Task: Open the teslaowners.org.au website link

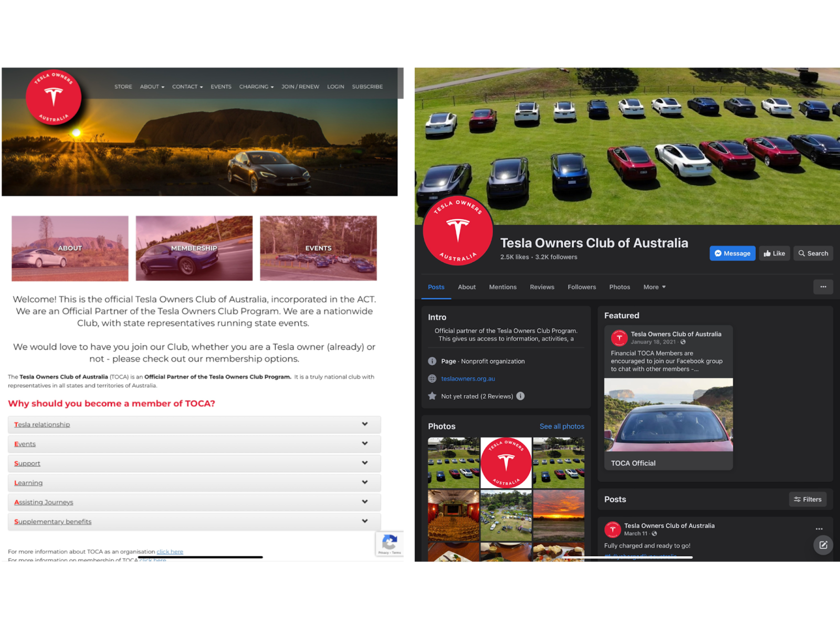Action: pyautogui.click(x=468, y=379)
